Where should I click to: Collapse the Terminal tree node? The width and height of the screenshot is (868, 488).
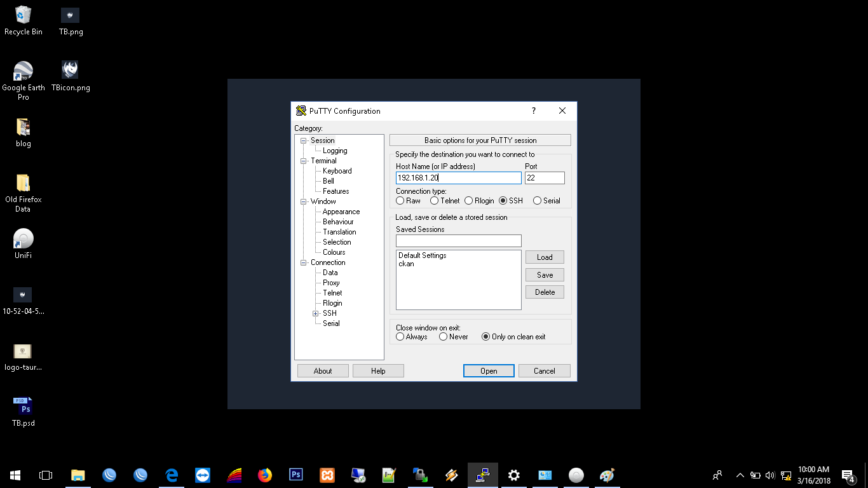click(x=304, y=161)
